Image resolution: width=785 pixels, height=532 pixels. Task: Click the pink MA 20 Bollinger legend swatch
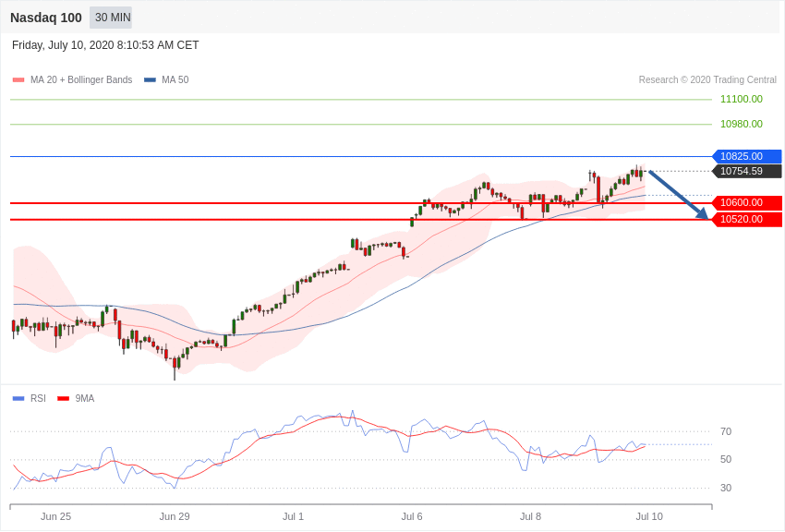click(18, 80)
